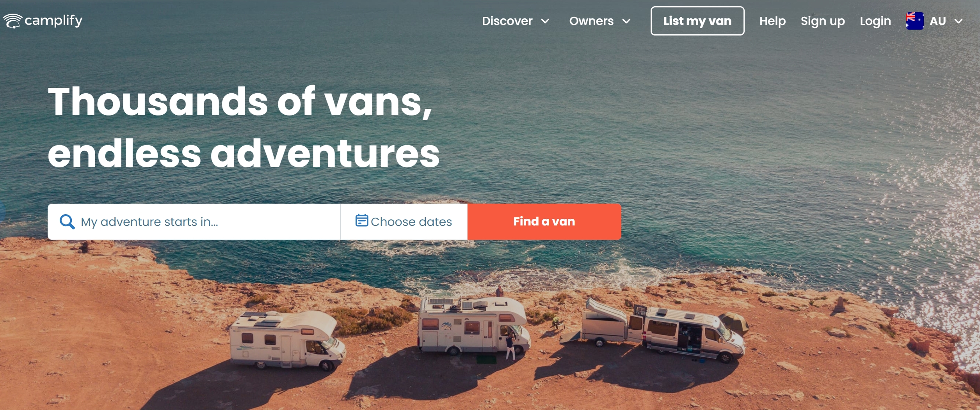
Task: Click the Australian flag icon
Action: (915, 21)
